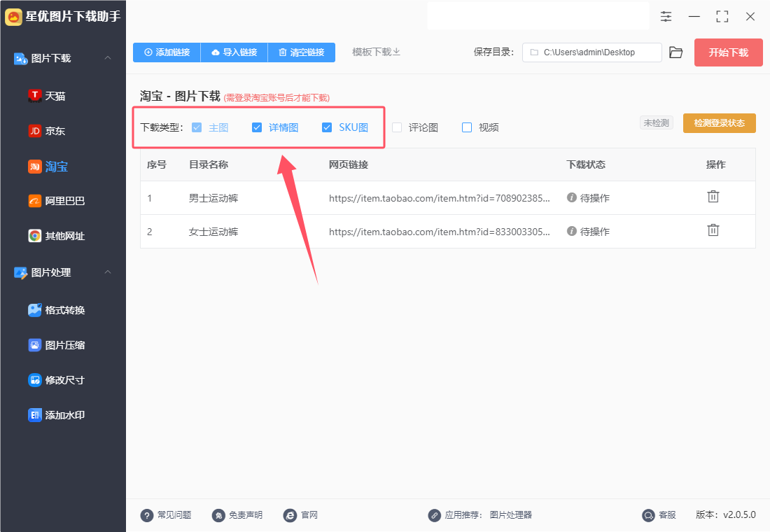Open the 常见问题 FAQ link
Image resolution: width=770 pixels, height=532 pixels.
click(166, 514)
